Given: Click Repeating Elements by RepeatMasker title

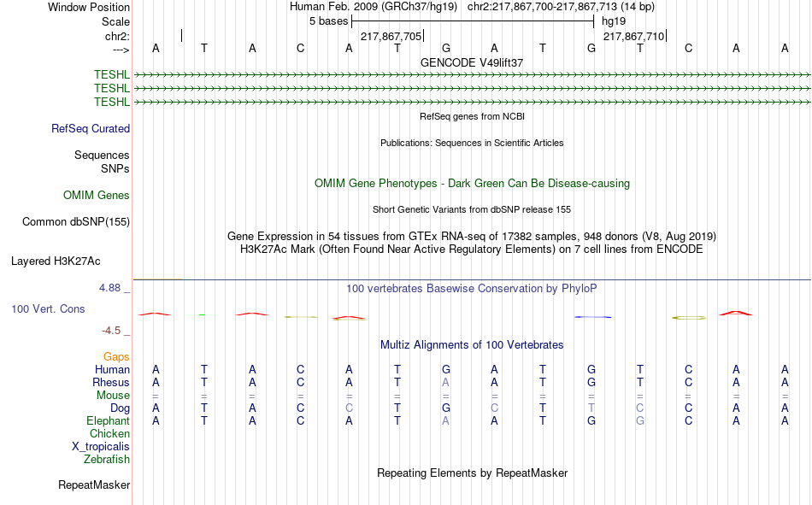Looking at the screenshot, I should [472, 473].
